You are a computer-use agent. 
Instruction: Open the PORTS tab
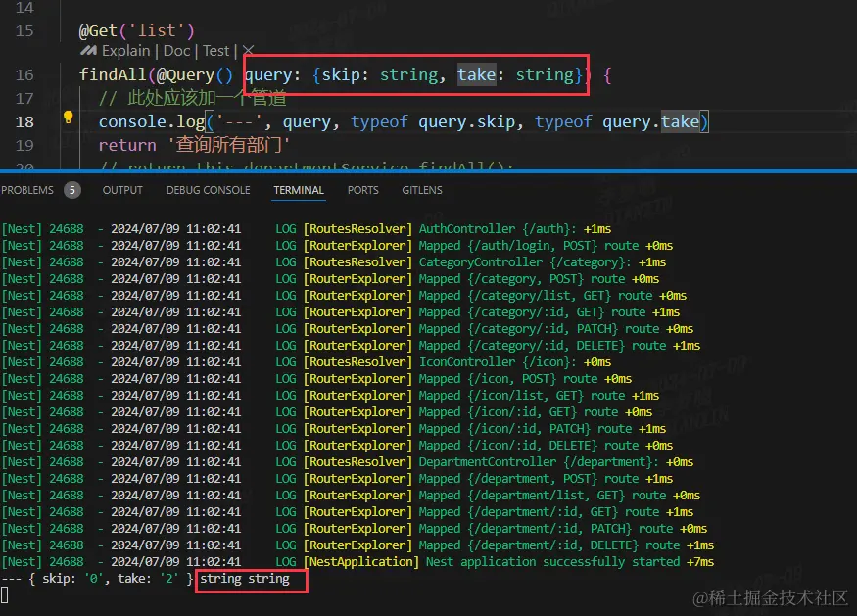coord(363,190)
